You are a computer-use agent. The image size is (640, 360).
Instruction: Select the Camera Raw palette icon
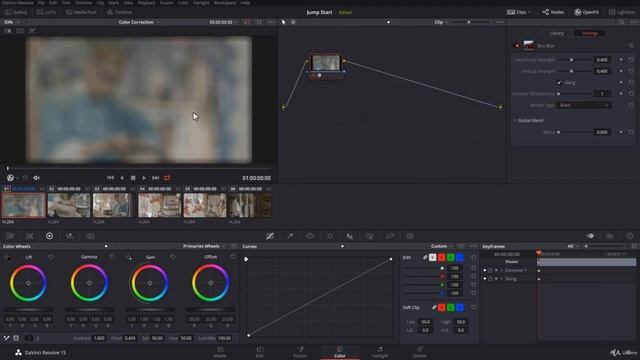(x=10, y=236)
